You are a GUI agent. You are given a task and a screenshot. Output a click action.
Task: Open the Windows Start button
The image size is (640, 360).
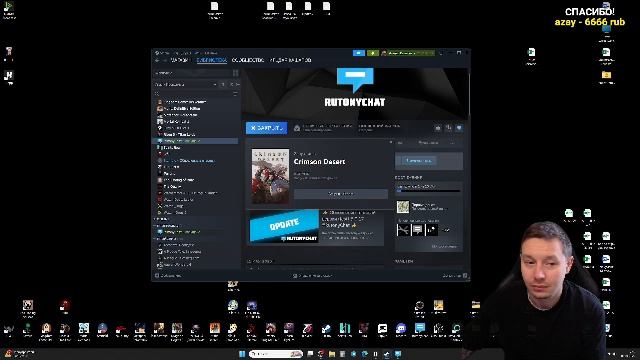point(242,354)
